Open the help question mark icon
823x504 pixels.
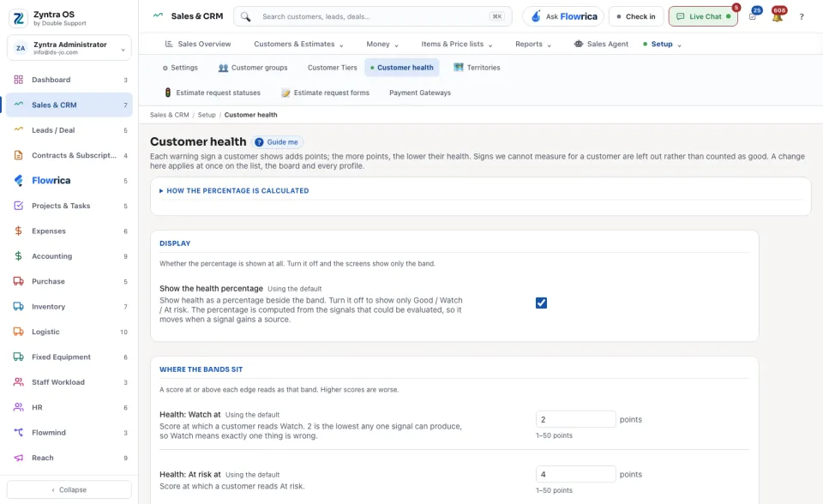(802, 17)
